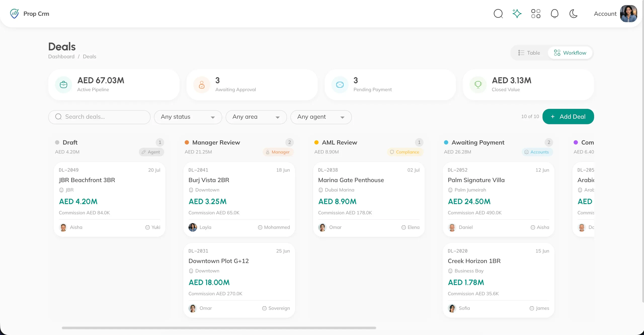Click the client icon beside Sovereign
The width and height of the screenshot is (644, 335).
pyautogui.click(x=264, y=308)
